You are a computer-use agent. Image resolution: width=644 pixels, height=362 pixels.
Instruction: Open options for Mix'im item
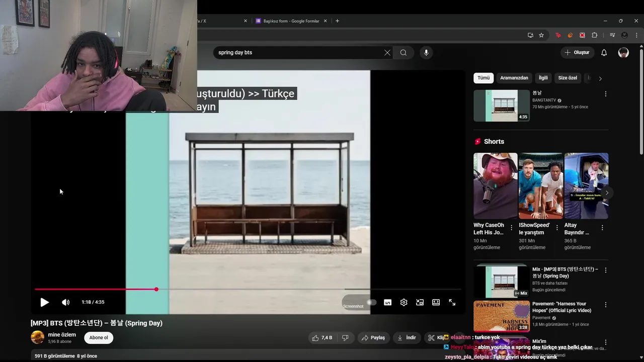click(606, 342)
